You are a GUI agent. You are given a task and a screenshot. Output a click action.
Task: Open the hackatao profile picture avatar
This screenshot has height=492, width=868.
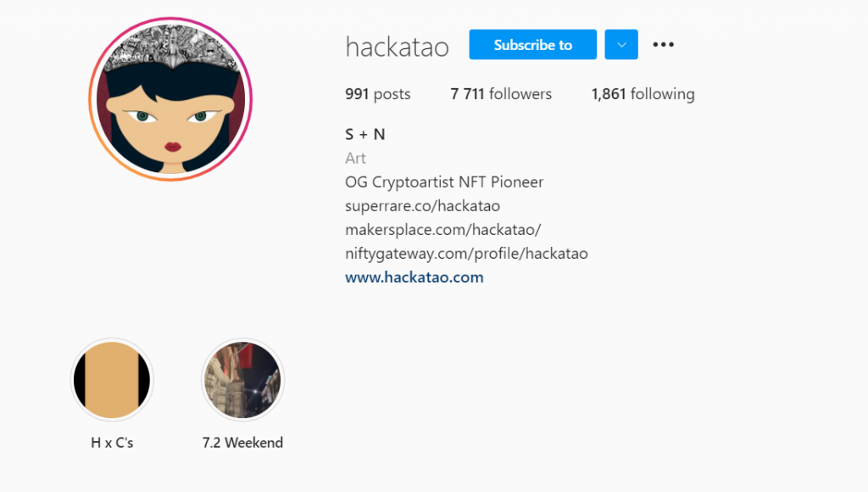click(x=170, y=99)
